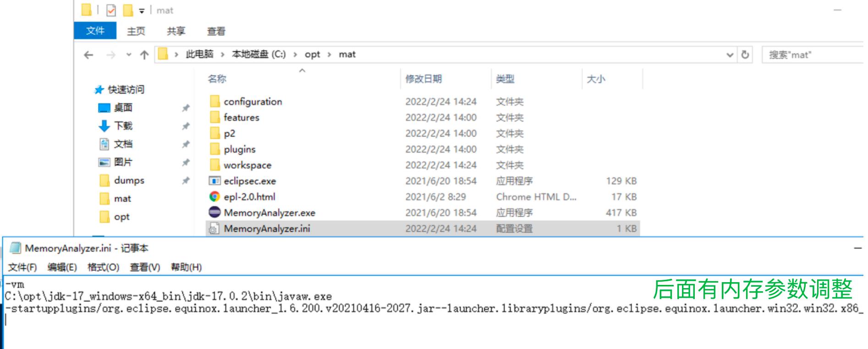Click pin icon beside dumps
This screenshot has height=349, width=868.
pyautogui.click(x=186, y=181)
